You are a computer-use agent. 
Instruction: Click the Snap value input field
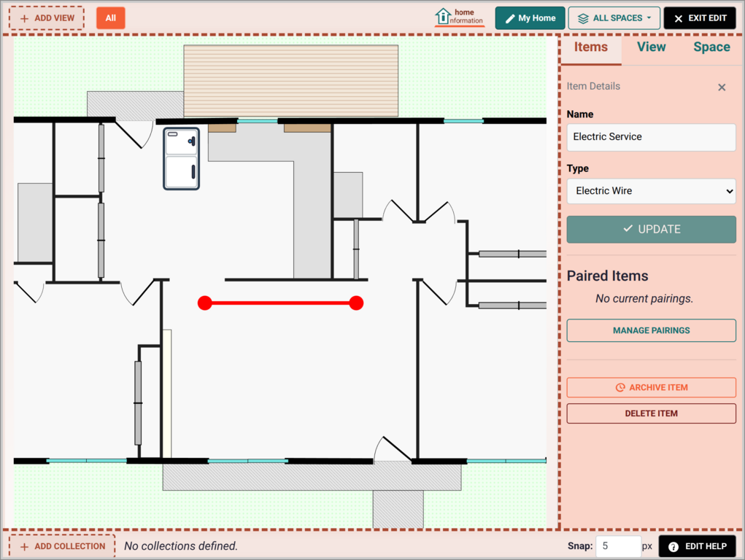click(618, 546)
